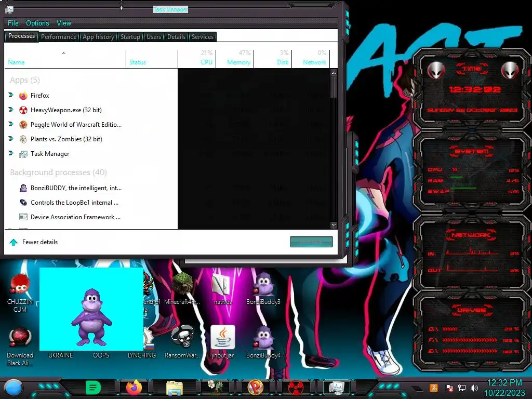This screenshot has width=532, height=399.
Task: Click Task Manager taskbar button
Action: (x=336, y=388)
